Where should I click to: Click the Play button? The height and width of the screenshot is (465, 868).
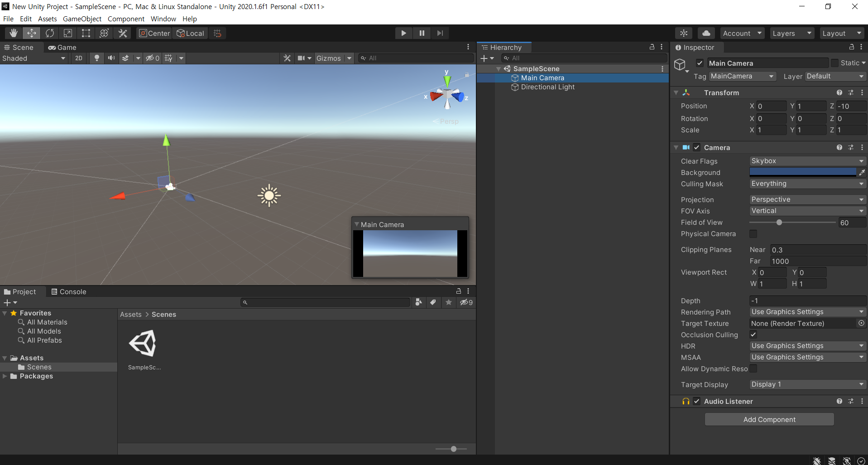[403, 33]
